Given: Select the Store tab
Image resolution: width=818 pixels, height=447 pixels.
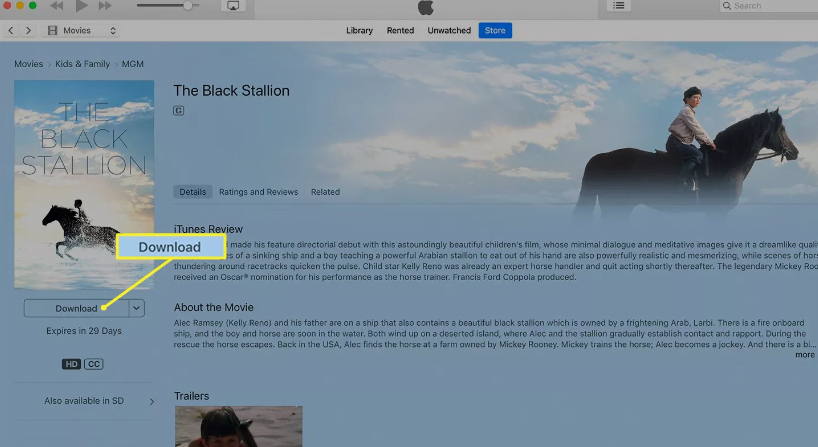Looking at the screenshot, I should click(x=495, y=31).
